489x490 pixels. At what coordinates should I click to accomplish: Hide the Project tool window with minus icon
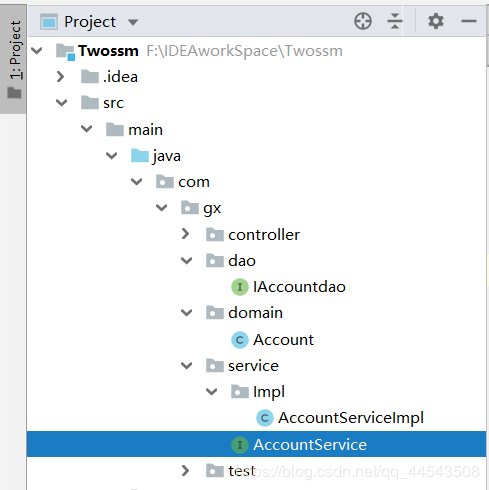(469, 21)
